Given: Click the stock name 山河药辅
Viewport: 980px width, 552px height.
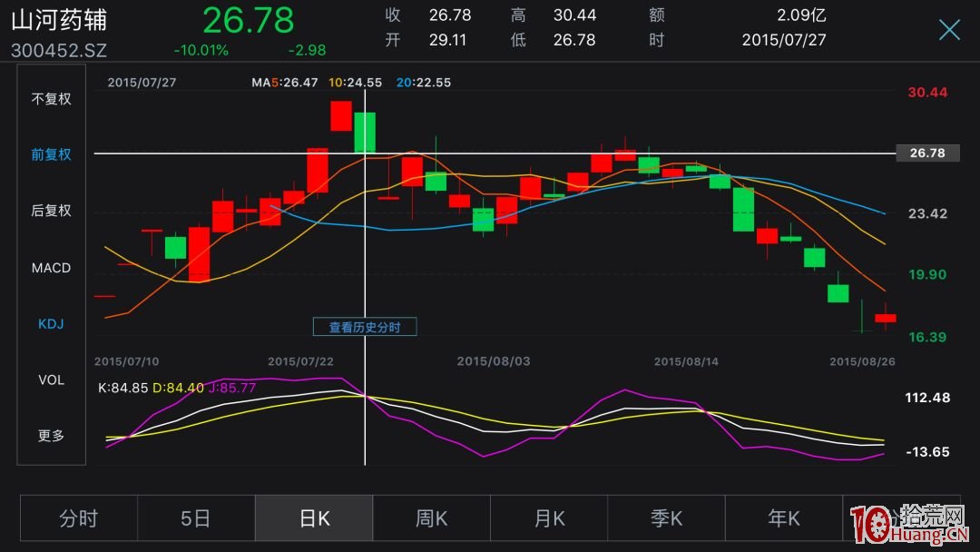Looking at the screenshot, I should click(x=59, y=20).
